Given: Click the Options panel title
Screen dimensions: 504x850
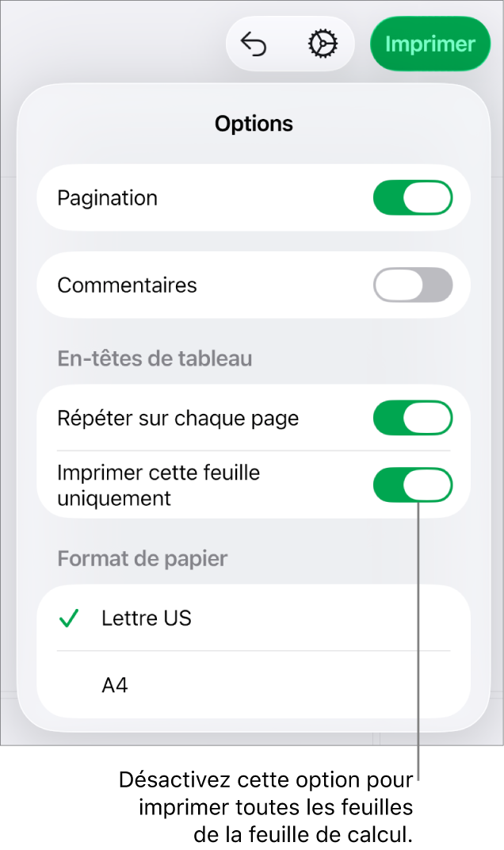Looking at the screenshot, I should point(254,124).
